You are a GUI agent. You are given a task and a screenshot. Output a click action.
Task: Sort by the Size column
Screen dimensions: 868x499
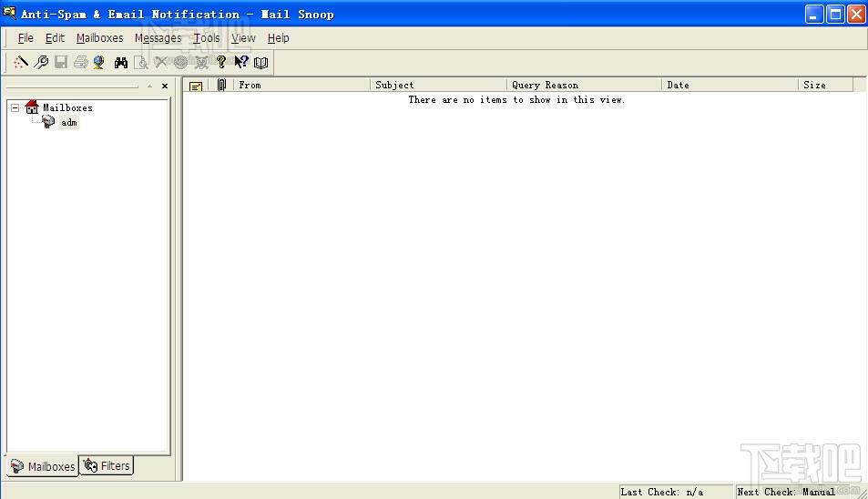(x=825, y=85)
